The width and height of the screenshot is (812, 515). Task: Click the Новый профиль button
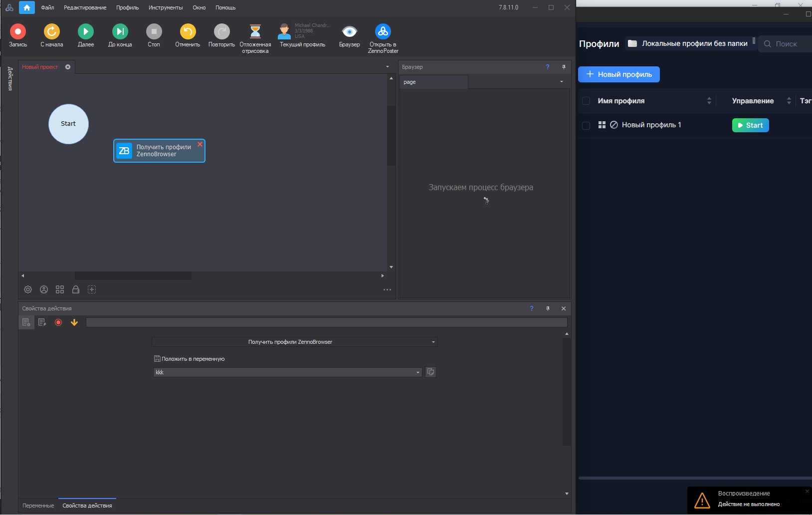(x=618, y=74)
